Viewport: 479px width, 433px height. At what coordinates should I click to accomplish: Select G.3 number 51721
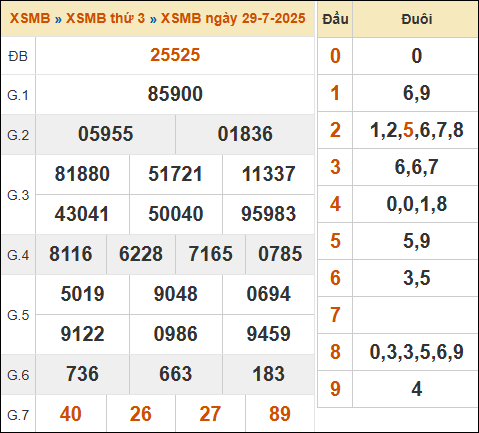point(175,174)
